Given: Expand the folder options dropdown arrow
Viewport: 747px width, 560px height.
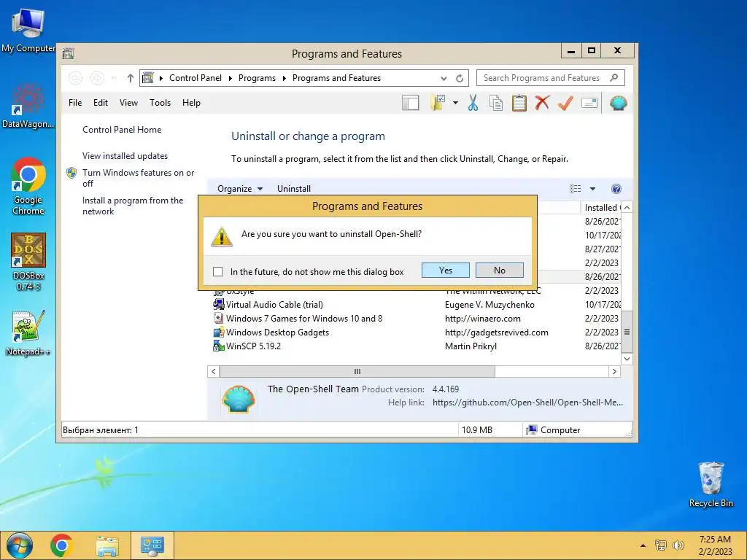Looking at the screenshot, I should point(455,102).
